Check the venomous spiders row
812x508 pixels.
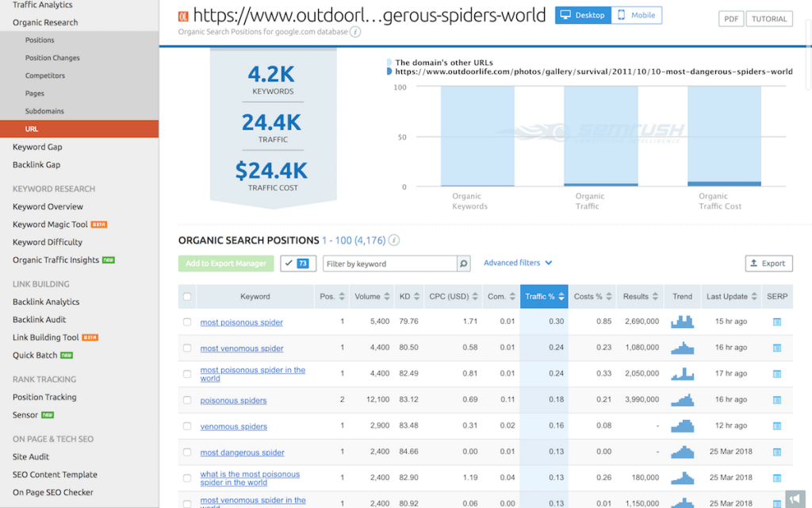(x=187, y=426)
